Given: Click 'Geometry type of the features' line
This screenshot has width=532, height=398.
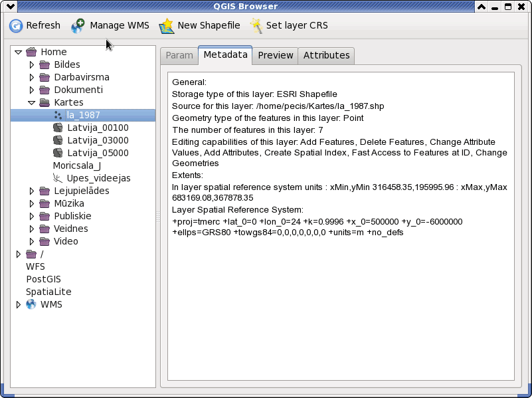Looking at the screenshot, I should [x=268, y=118].
